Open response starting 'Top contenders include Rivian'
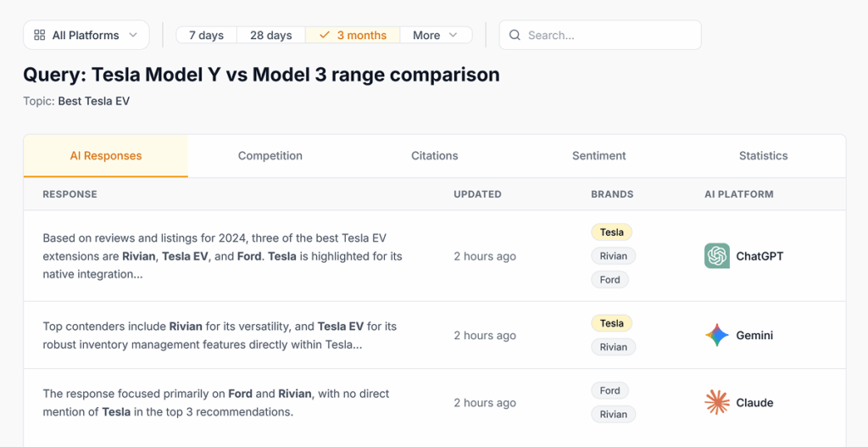 click(220, 336)
